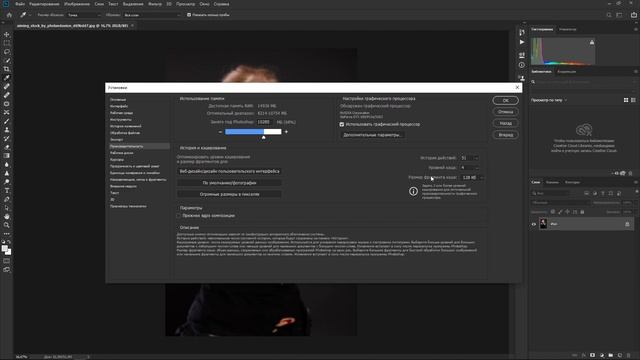Toggle legacy compositing engine checkbox under Параметры

point(178,216)
